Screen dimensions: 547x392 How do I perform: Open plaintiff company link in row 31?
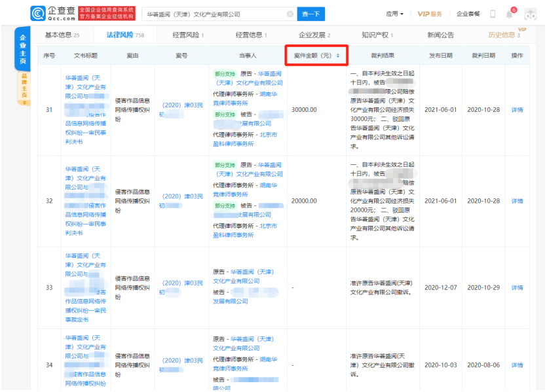click(x=250, y=79)
